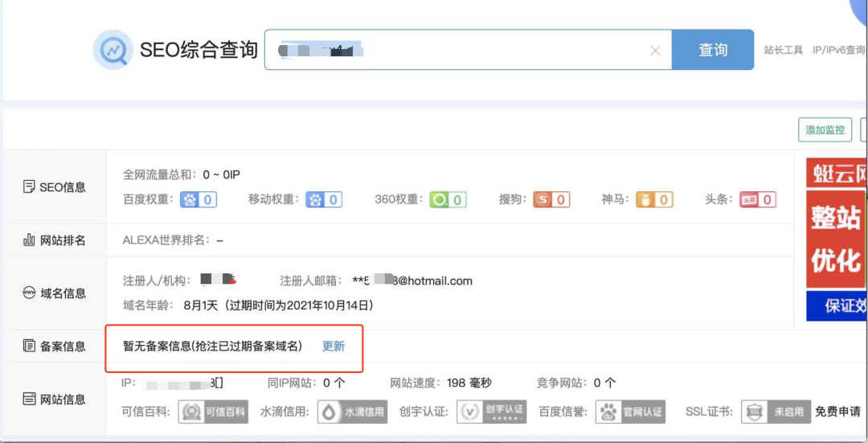Click the 更新 link in 备案信息
868x443 pixels.
(x=334, y=346)
